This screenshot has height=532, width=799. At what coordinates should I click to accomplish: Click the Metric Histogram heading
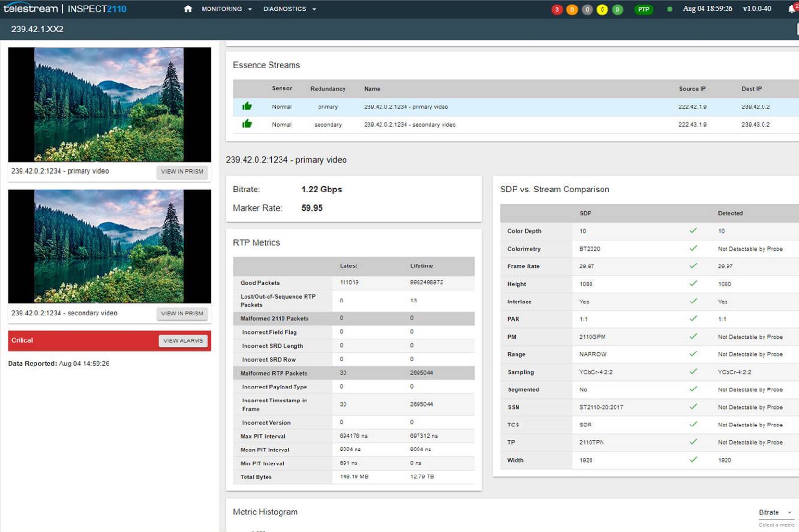[x=265, y=512]
